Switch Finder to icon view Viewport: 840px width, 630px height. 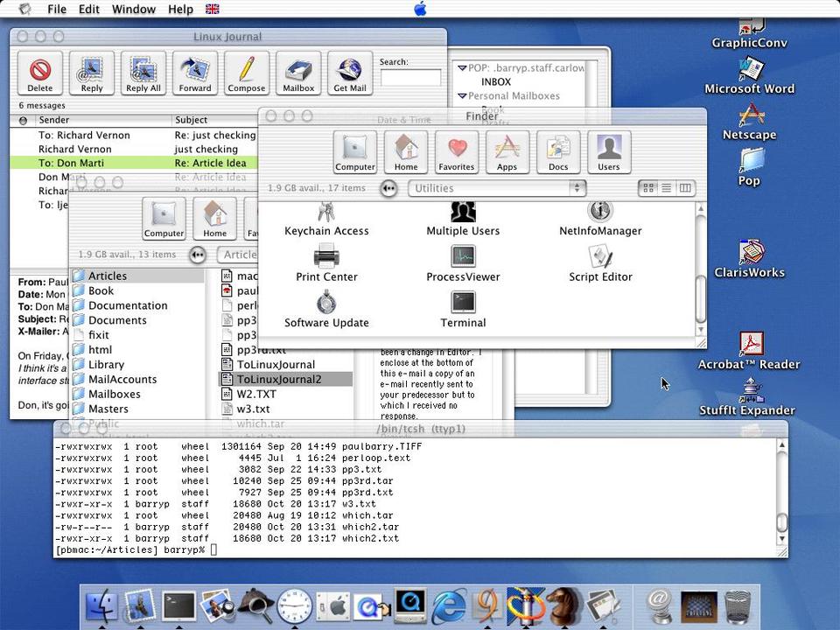(648, 188)
